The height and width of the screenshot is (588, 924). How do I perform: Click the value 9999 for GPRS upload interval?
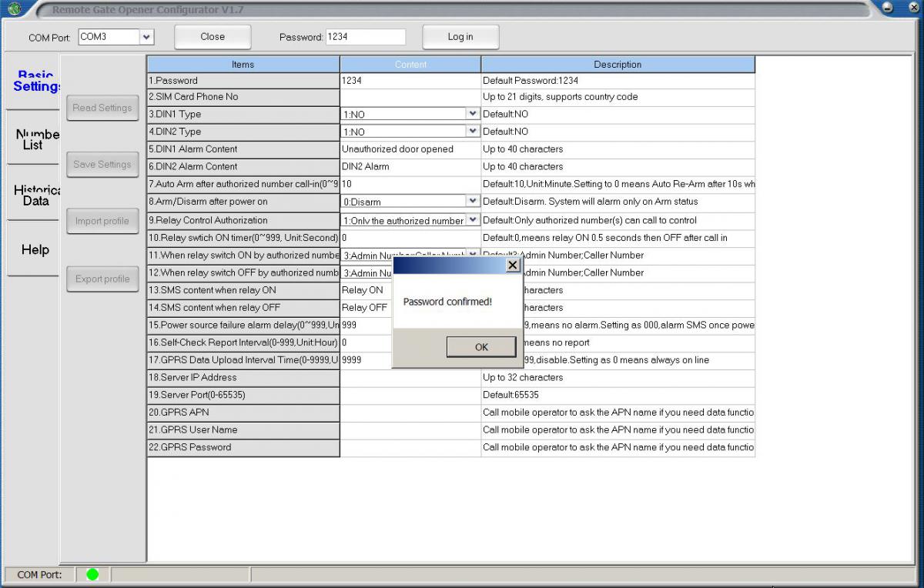[367, 360]
